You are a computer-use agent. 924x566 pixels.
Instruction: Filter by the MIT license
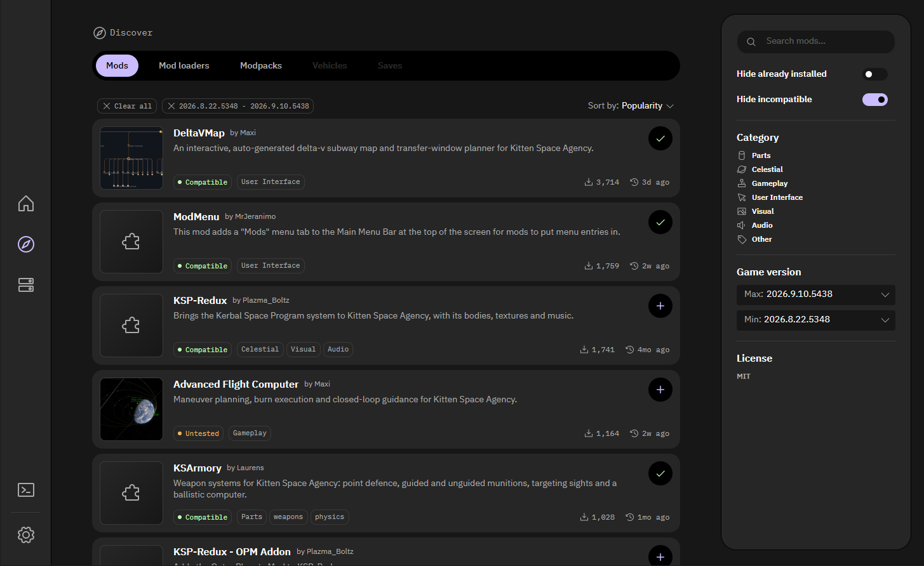[744, 376]
